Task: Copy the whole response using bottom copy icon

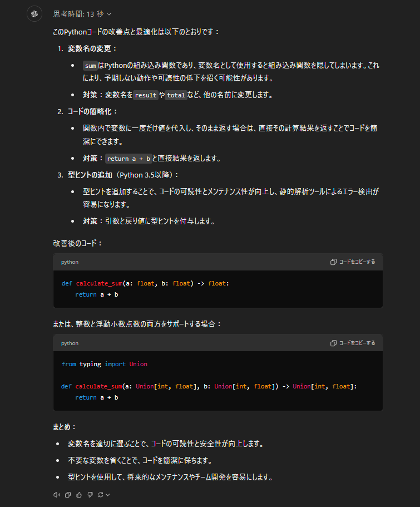Action: [x=67, y=494]
